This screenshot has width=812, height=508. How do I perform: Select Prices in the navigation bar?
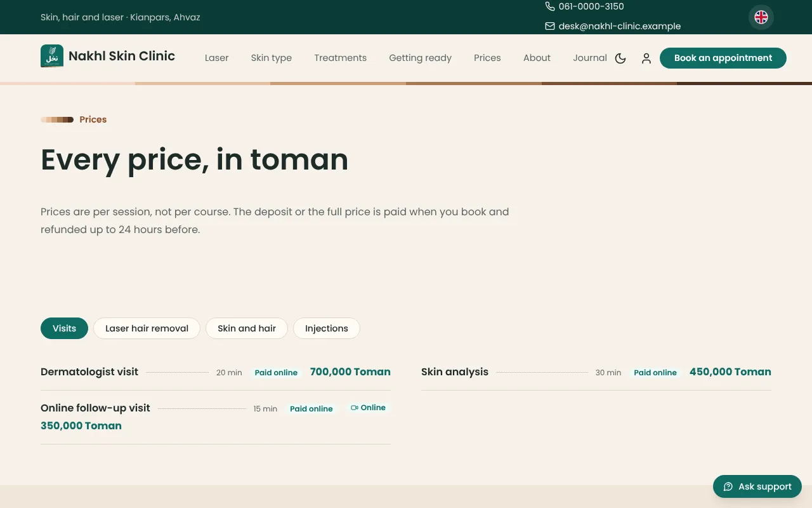pos(487,58)
